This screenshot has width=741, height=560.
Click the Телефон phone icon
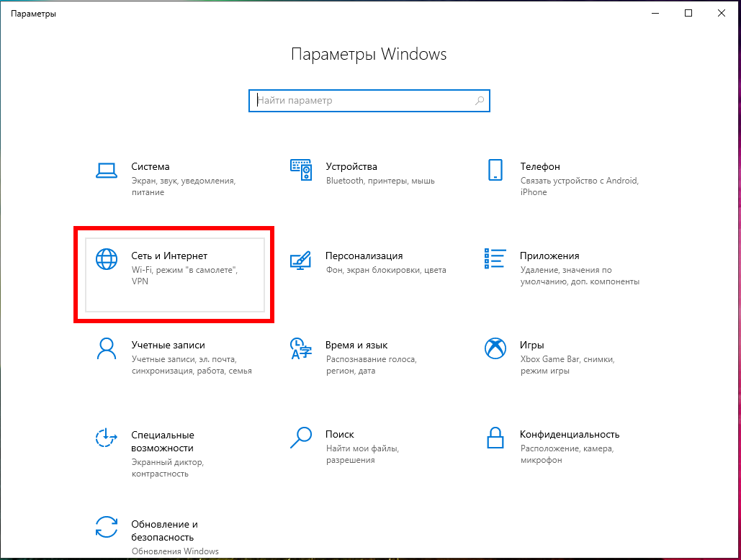495,170
